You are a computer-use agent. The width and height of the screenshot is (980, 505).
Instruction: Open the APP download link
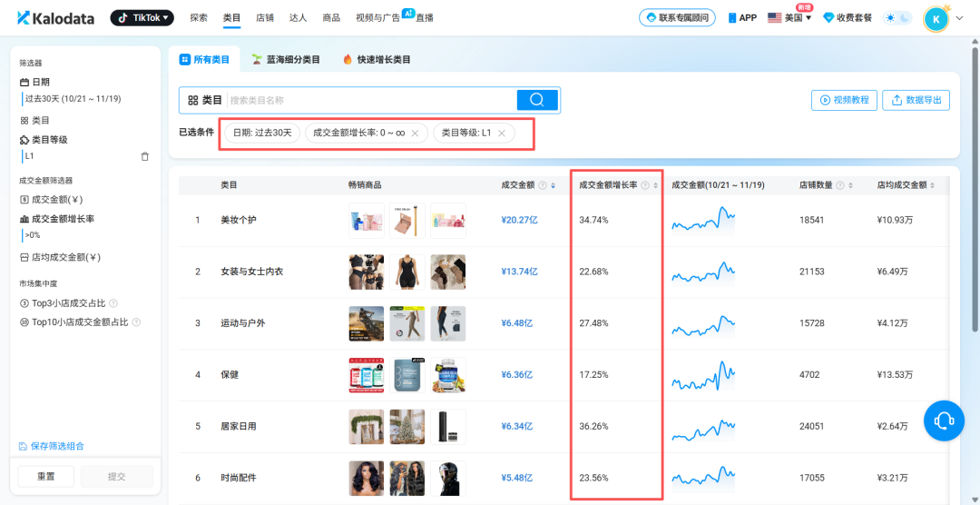coord(742,18)
